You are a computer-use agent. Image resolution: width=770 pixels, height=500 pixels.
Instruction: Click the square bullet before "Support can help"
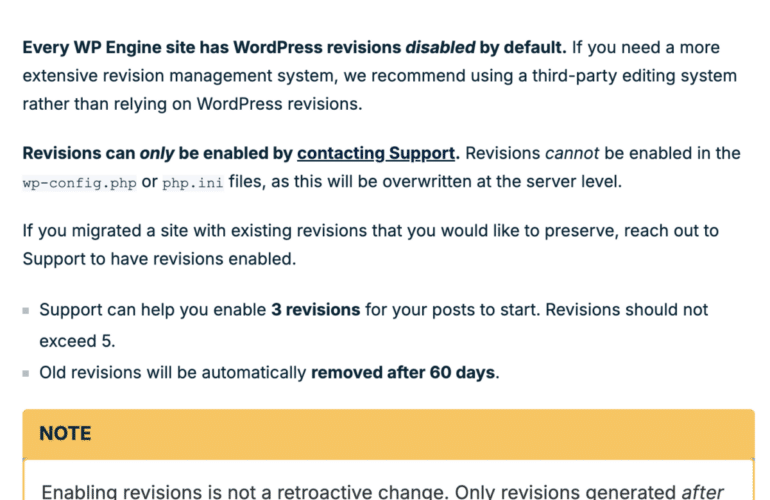pyautogui.click(x=26, y=311)
